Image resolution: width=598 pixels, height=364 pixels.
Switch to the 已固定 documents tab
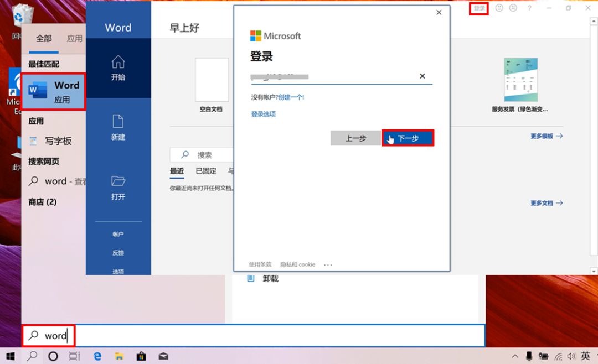click(206, 171)
